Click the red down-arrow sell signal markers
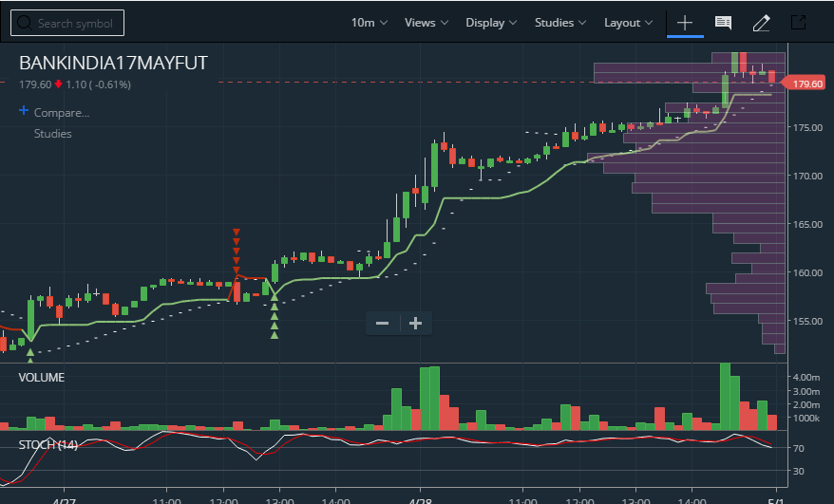Screen dimensions: 834x504 pyautogui.click(x=237, y=252)
